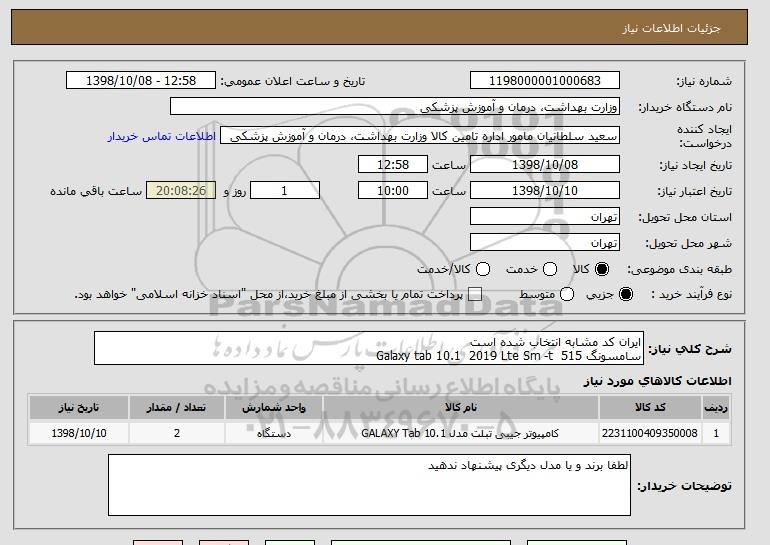Click the ردیف column header
Viewport: 770px width, 545px height.
pyautogui.click(x=716, y=408)
